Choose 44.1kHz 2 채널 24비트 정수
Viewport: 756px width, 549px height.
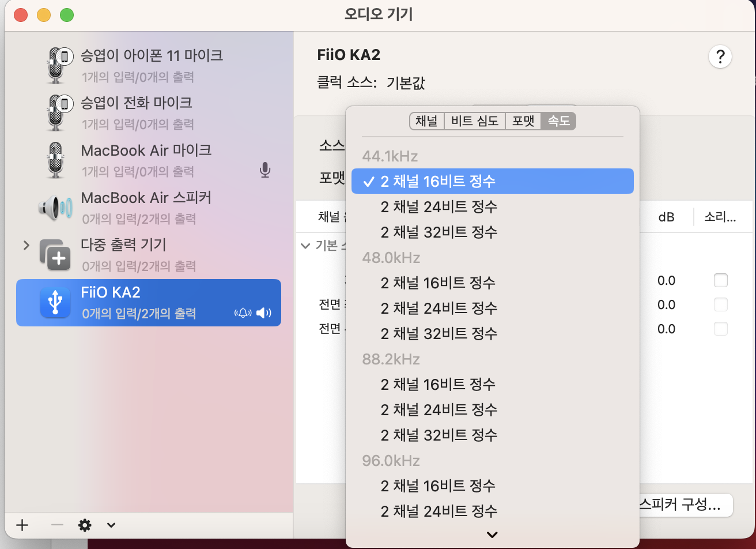[493, 206]
